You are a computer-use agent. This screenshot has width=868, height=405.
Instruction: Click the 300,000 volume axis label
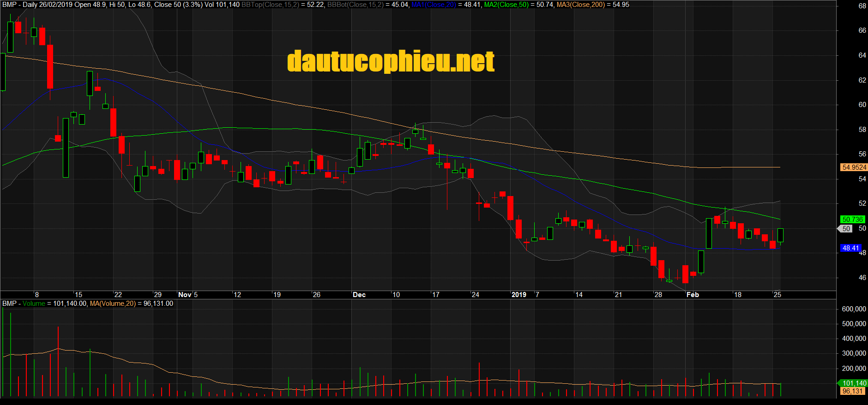854,353
